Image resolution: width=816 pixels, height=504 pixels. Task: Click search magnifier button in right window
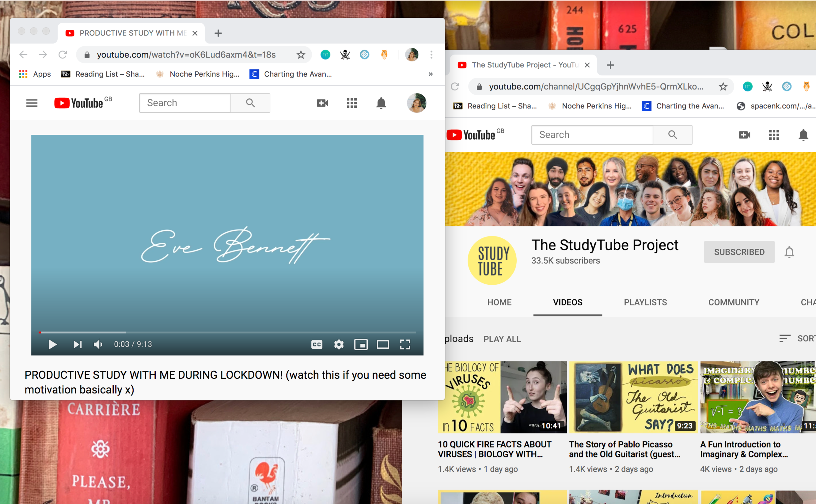coord(672,135)
